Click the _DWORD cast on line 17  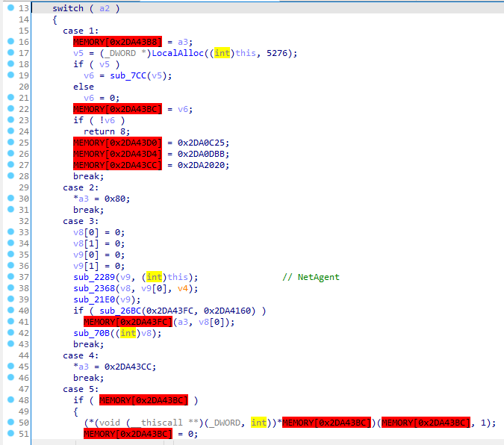coord(120,53)
